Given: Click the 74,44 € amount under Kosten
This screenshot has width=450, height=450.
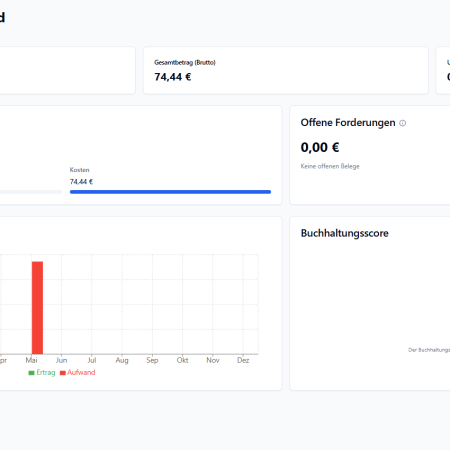Looking at the screenshot, I should 81,182.
